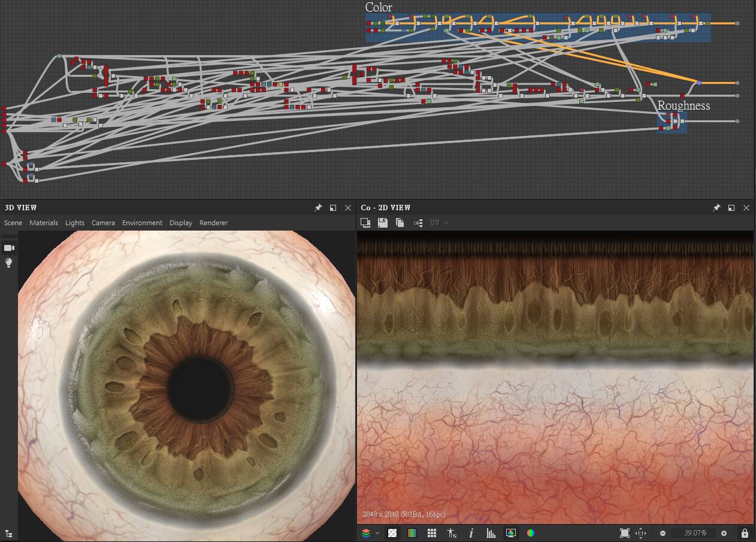The width and height of the screenshot is (756, 542).
Task: Open the Environment menu
Action: tap(142, 223)
